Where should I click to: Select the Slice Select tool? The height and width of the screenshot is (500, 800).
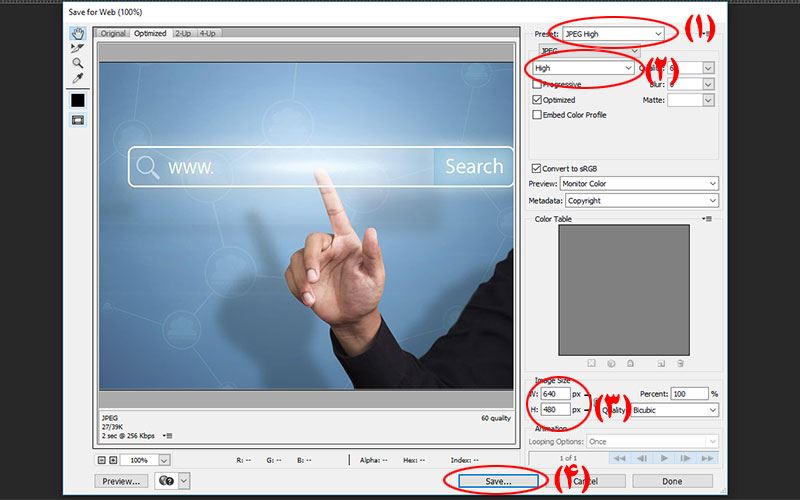coord(78,48)
